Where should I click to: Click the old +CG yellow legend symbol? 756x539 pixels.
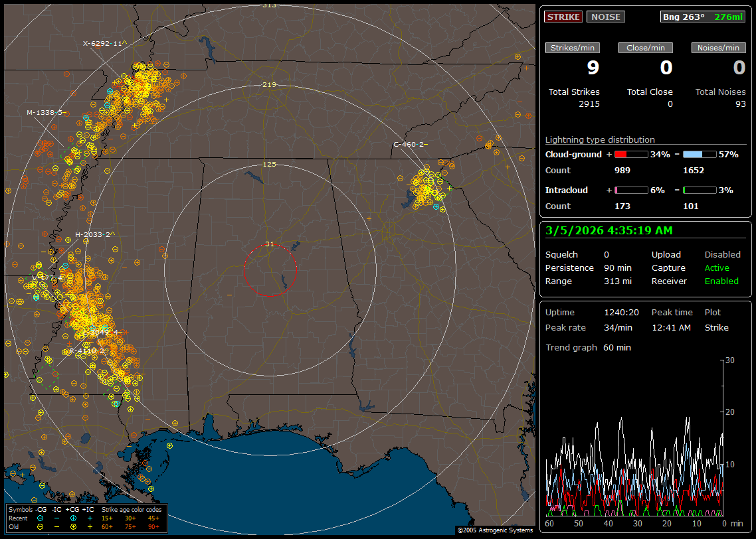(x=74, y=526)
